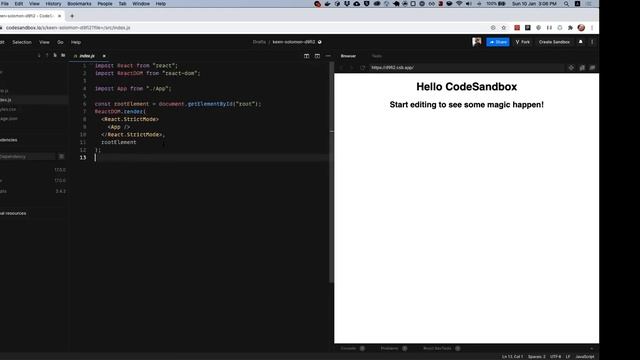The width and height of the screenshot is (640, 360).
Task: Open the View menu in the editor
Action: pyautogui.click(x=44, y=42)
